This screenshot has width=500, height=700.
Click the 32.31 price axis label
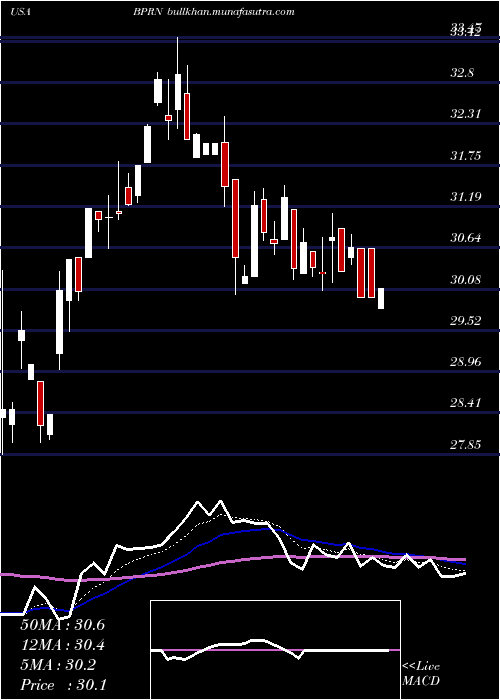click(466, 114)
